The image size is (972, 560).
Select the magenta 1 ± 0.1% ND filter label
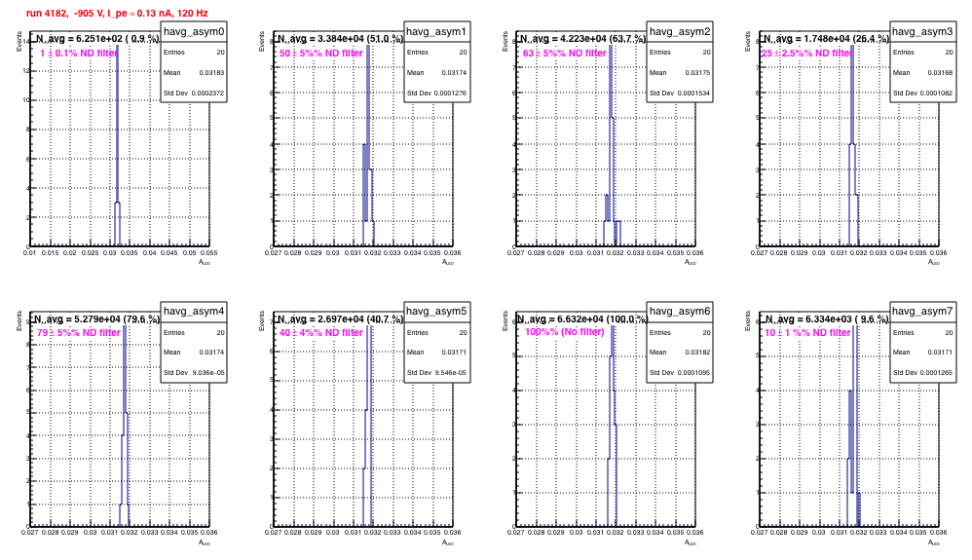coord(79,54)
